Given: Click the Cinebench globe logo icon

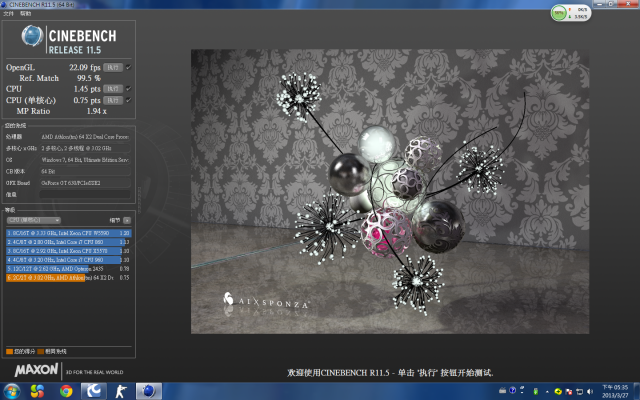Looking at the screenshot, I should click(32, 36).
